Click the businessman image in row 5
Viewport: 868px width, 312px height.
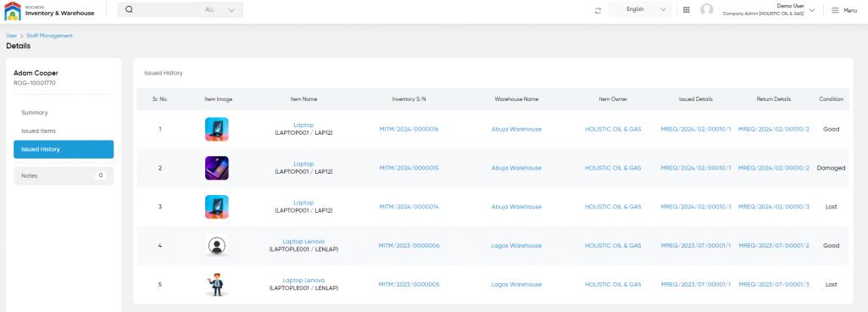click(216, 284)
